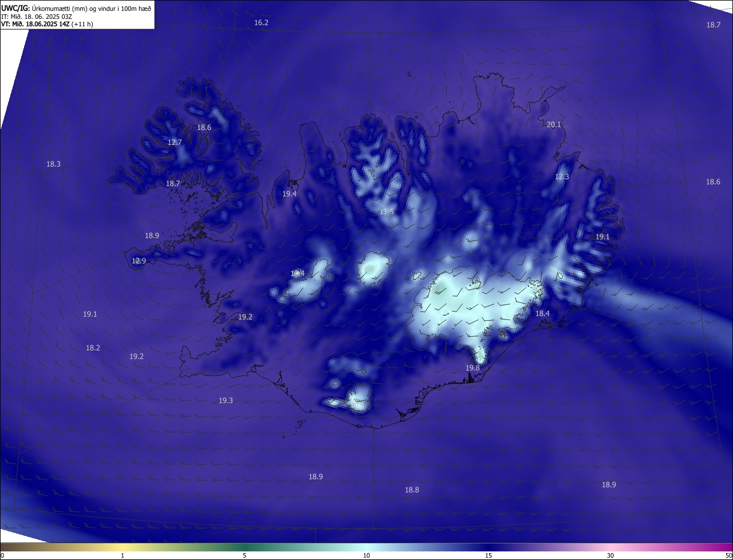The width and height of the screenshot is (733, 560).
Task: Click the 18.4 value label
Action: pyautogui.click(x=542, y=314)
